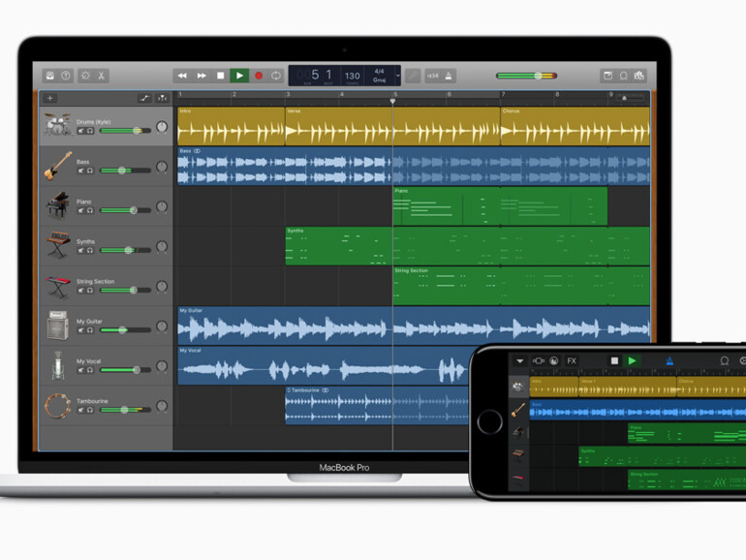Click the 4/4 Gmaj key signature
Viewport: 746px width, 560px height.
click(x=379, y=76)
